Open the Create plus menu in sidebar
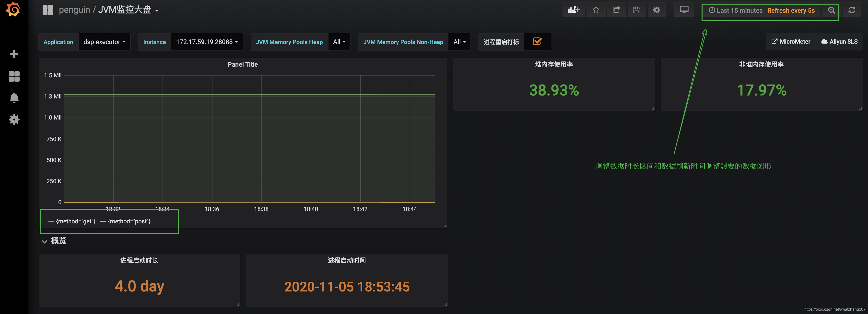The height and width of the screenshot is (314, 868). (x=14, y=54)
